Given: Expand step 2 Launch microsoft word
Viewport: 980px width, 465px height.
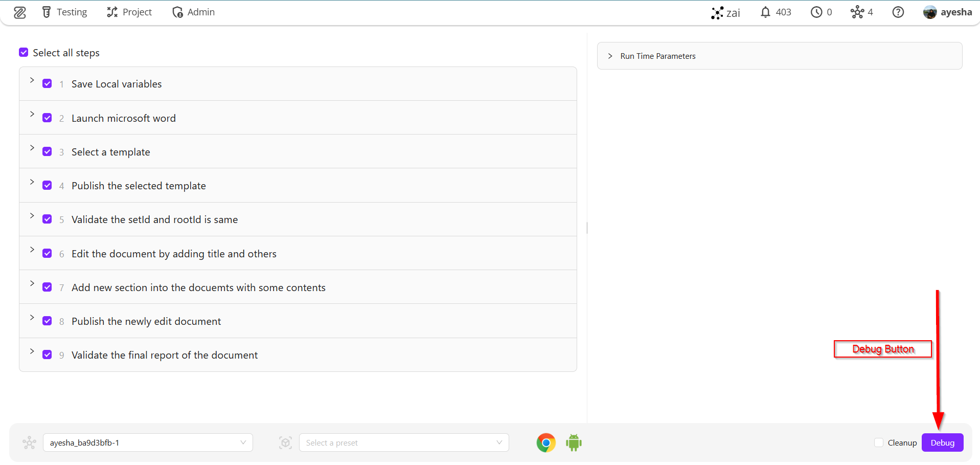Looking at the screenshot, I should (32, 114).
